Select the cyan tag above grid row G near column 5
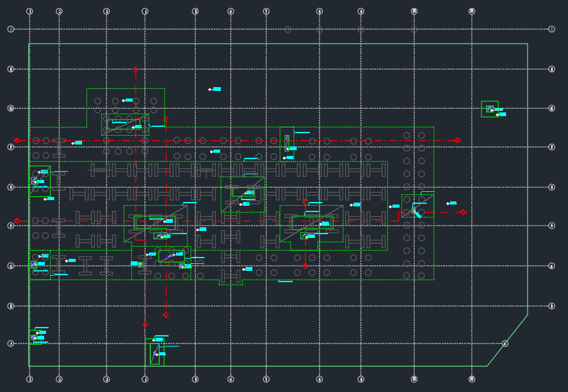Viewport: 568px width, 392px height. [x=217, y=89]
